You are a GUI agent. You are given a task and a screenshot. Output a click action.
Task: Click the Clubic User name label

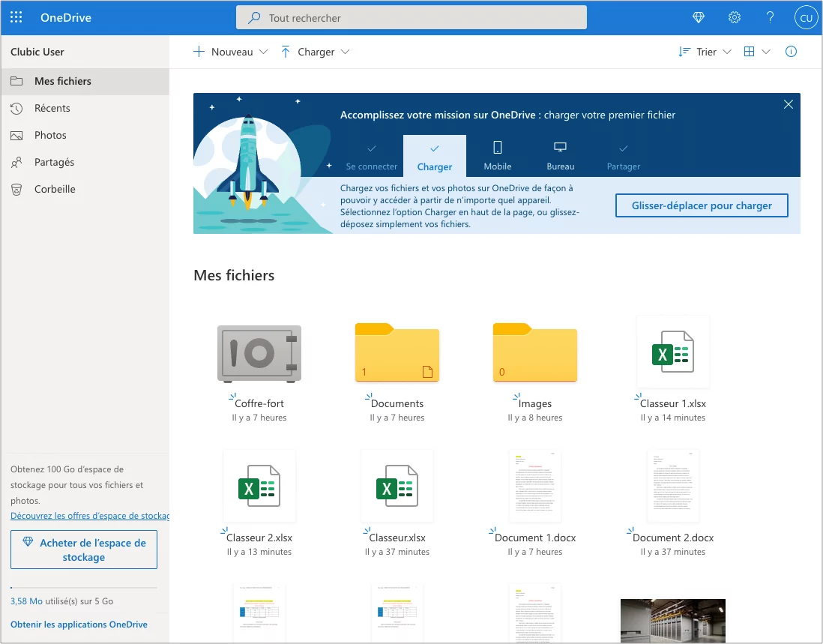click(37, 52)
